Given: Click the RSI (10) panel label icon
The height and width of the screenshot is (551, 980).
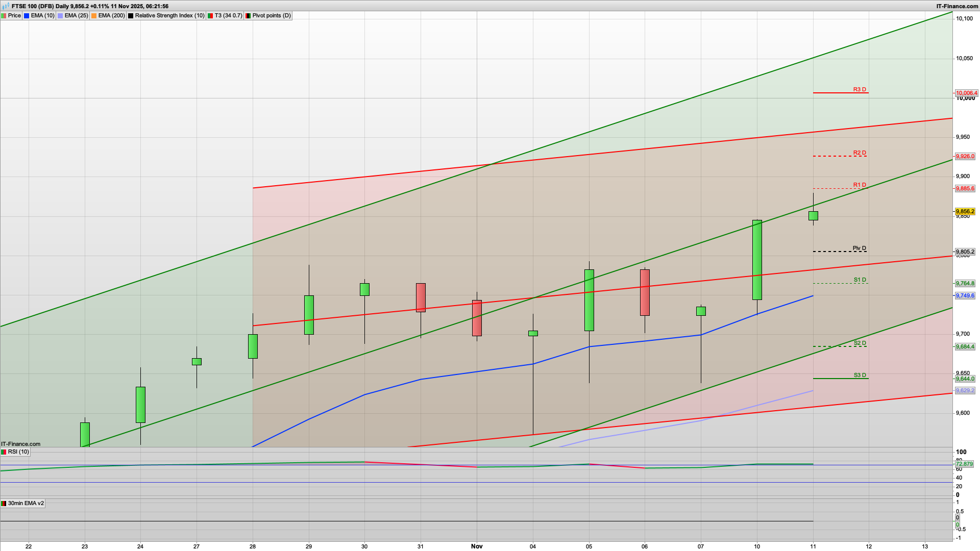Looking at the screenshot, I should pyautogui.click(x=4, y=452).
